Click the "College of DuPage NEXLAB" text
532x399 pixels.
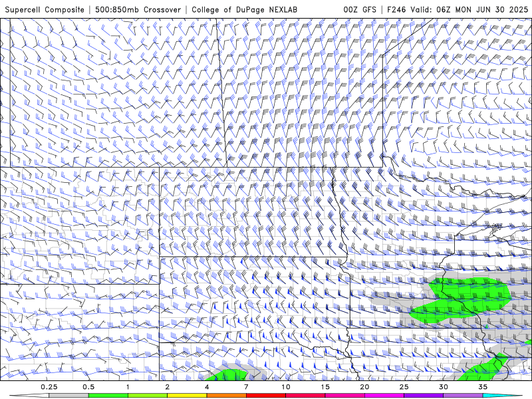(244, 10)
